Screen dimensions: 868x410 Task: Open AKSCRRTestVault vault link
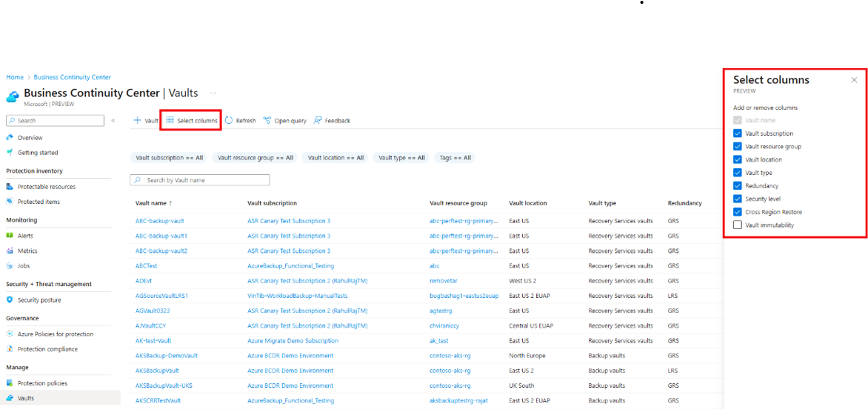click(158, 400)
